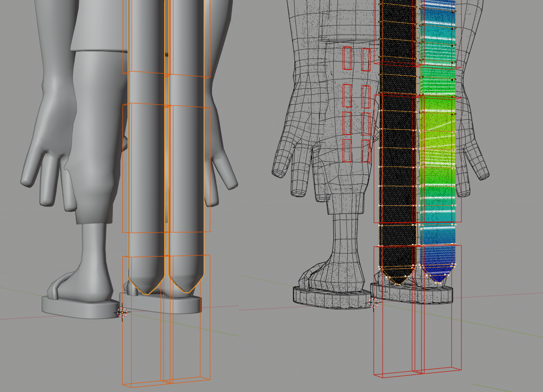Viewport: 543px width, 392px height.
Task: Click the 3D cursor in the wireframe view
Action: (373, 302)
